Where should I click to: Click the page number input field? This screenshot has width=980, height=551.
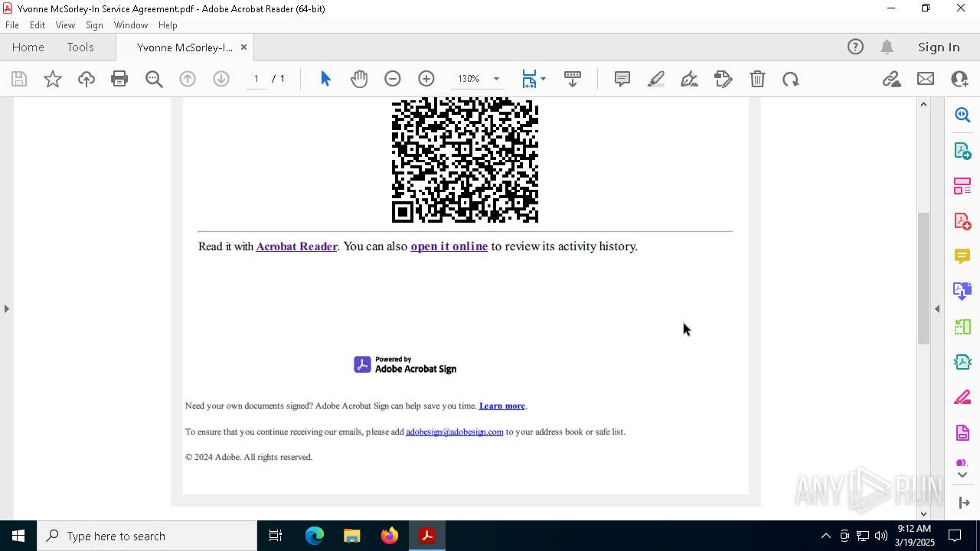256,79
